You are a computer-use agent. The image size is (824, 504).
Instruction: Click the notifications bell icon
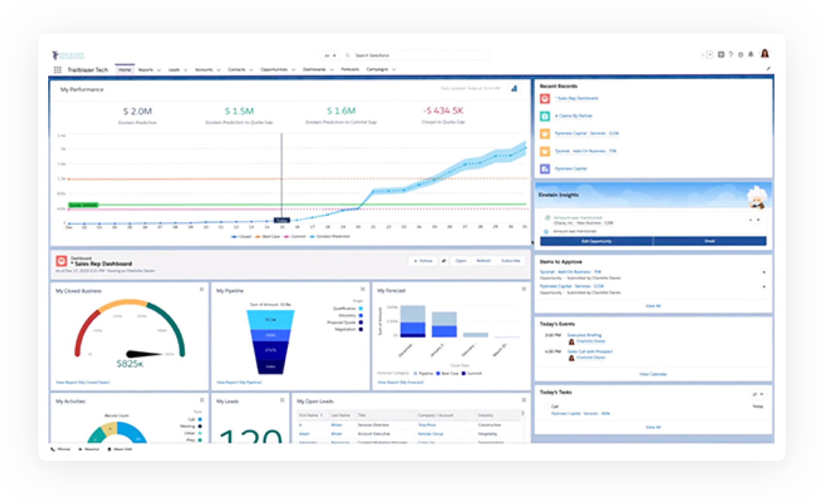[x=750, y=55]
